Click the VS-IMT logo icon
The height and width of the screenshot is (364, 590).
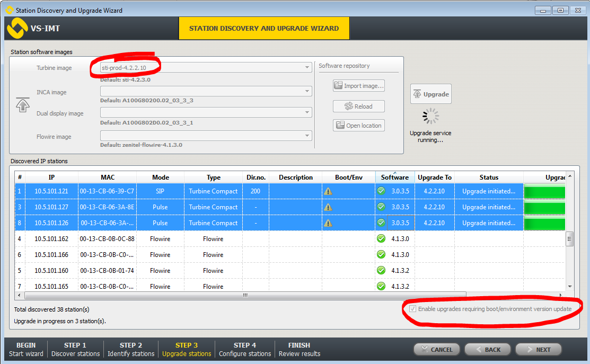(x=17, y=28)
